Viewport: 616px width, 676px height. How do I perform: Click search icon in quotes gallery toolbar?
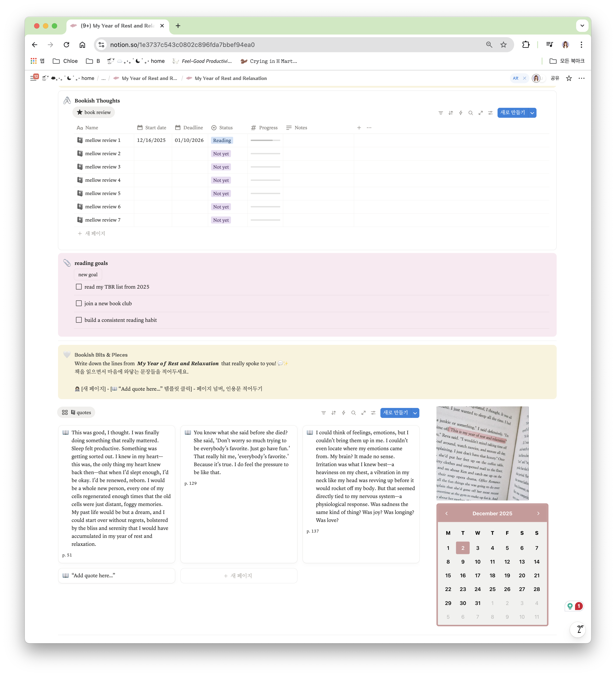tap(353, 413)
